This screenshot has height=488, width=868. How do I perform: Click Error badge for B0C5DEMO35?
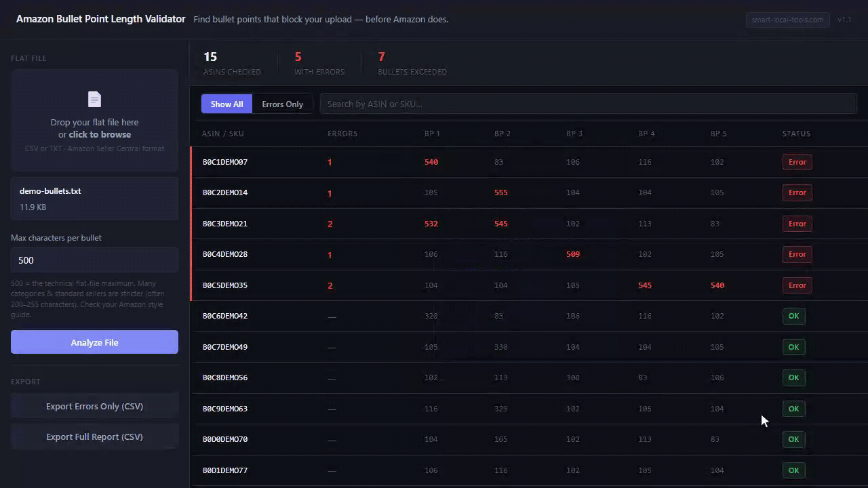pos(797,285)
